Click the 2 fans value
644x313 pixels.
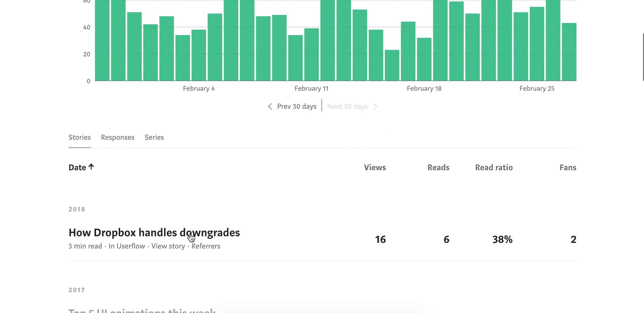[x=573, y=239]
